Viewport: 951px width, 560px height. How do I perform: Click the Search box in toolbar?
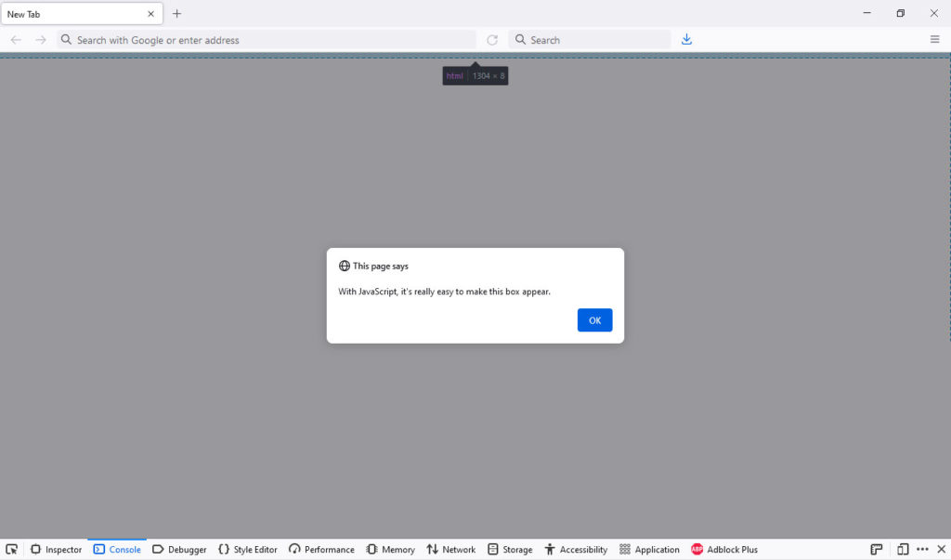point(590,40)
